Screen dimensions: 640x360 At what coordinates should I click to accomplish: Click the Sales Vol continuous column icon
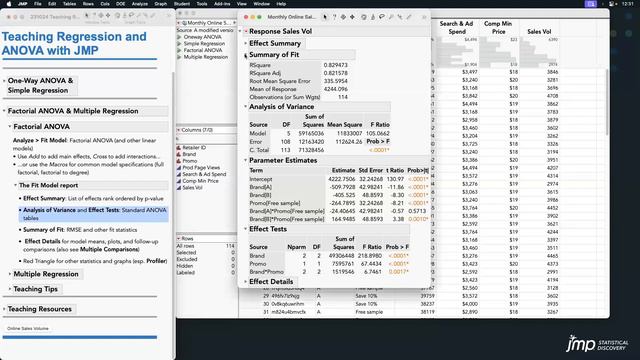point(179,188)
